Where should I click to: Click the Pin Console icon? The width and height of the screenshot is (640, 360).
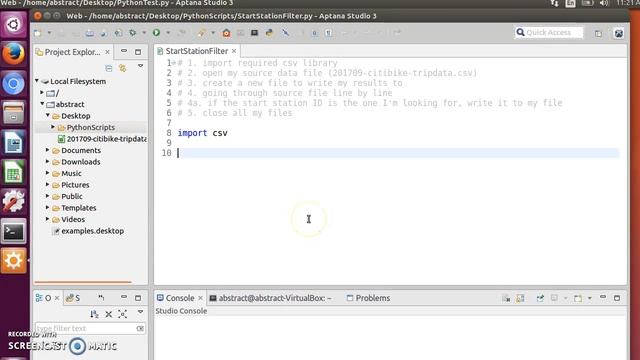(x=540, y=298)
